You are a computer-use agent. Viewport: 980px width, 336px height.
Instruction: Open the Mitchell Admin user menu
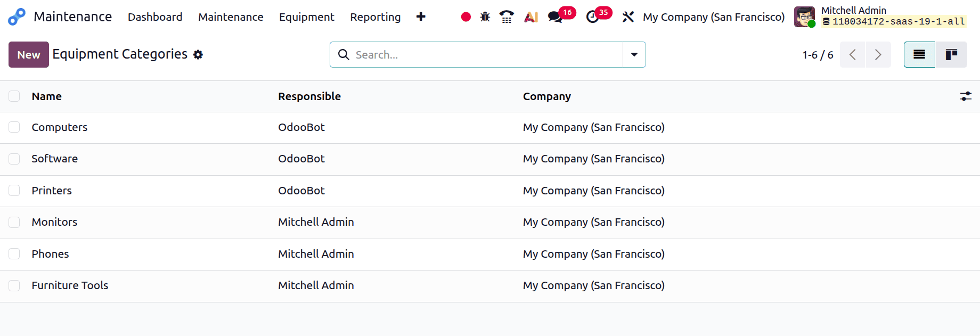pyautogui.click(x=880, y=17)
